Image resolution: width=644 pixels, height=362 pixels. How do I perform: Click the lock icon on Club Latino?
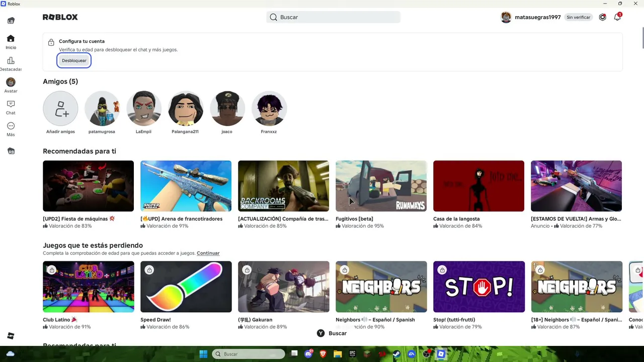coord(52,270)
